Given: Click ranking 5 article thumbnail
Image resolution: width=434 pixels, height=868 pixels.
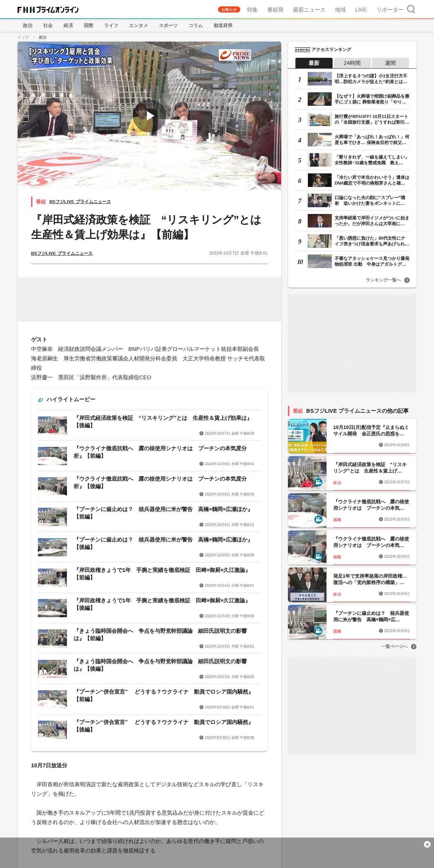Looking at the screenshot, I should 320,160.
